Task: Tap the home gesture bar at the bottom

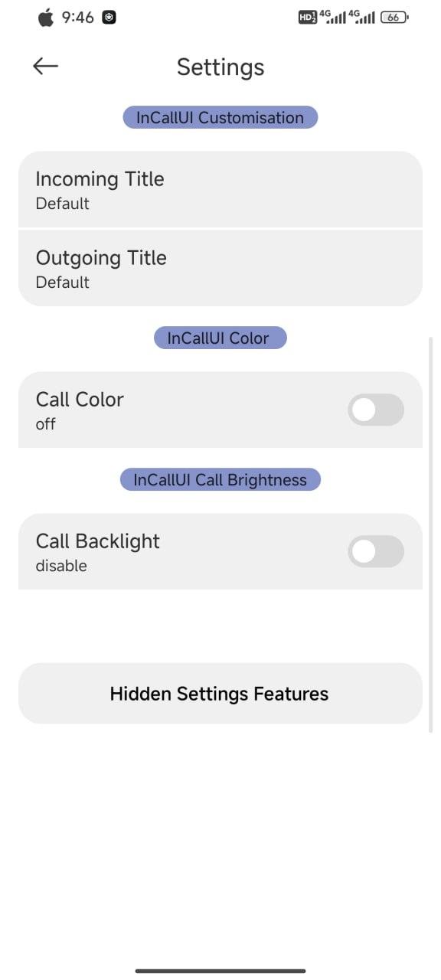Action: coord(220,970)
